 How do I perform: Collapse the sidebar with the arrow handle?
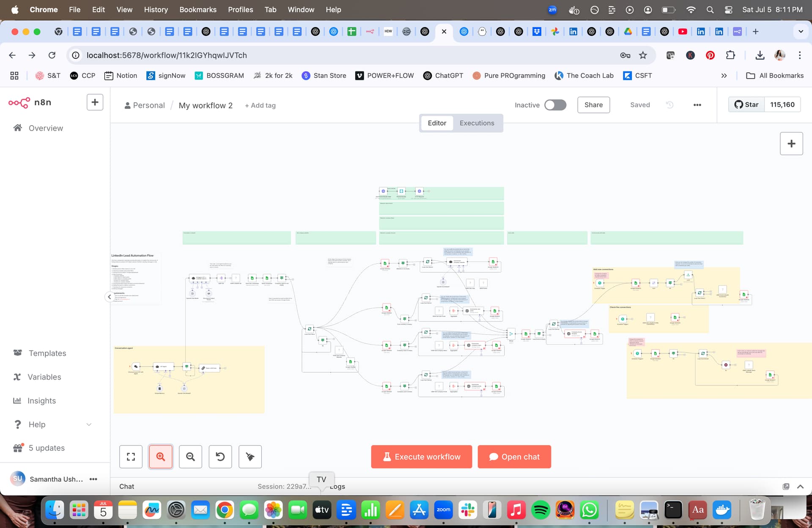[x=109, y=297]
